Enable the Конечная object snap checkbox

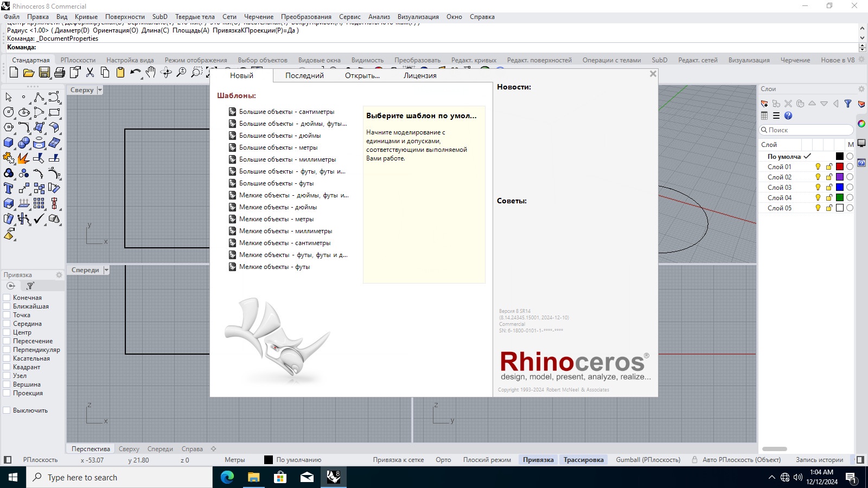(x=7, y=298)
